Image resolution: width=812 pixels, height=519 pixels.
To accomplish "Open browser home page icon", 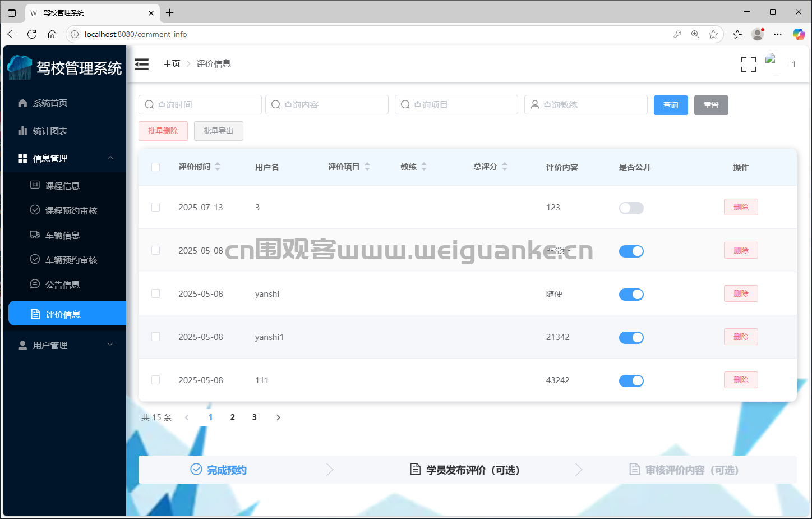I will 52,34.
